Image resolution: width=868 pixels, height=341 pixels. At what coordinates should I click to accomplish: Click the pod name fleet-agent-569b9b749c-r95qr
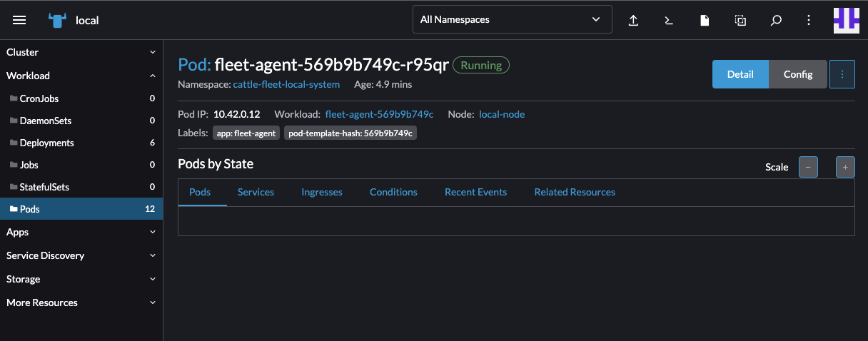[x=331, y=65]
